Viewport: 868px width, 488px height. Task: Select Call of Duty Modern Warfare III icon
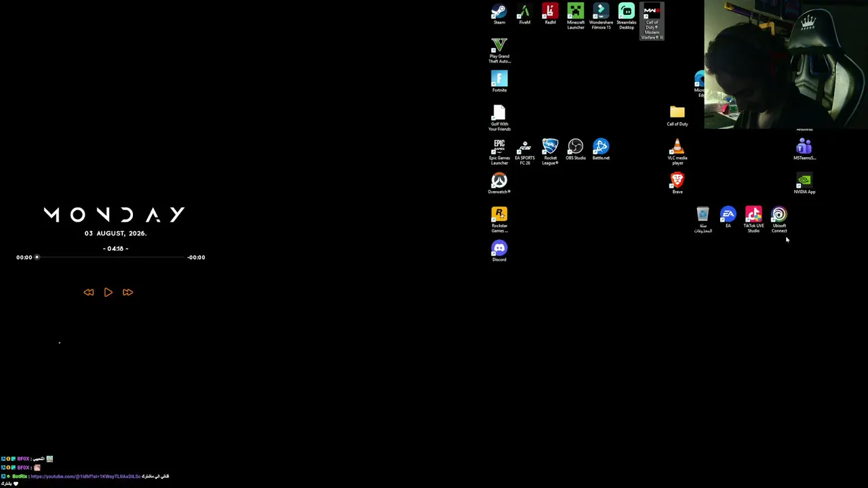tap(652, 21)
